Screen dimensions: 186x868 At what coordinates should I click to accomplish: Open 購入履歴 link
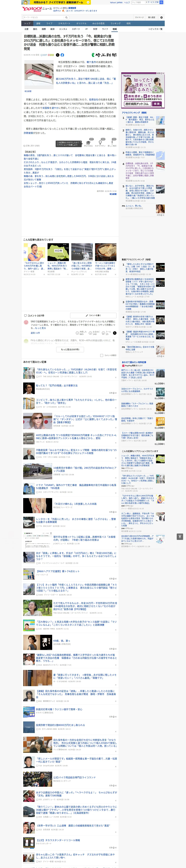pos(152,18)
